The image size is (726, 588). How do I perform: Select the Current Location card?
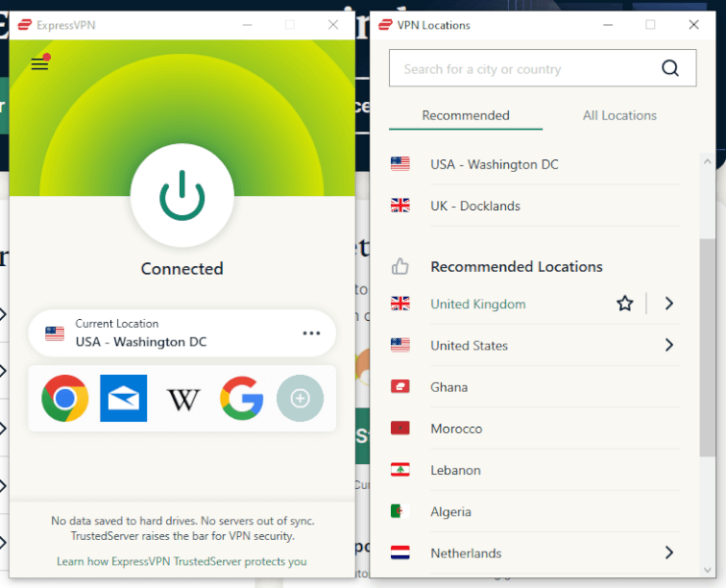181,333
